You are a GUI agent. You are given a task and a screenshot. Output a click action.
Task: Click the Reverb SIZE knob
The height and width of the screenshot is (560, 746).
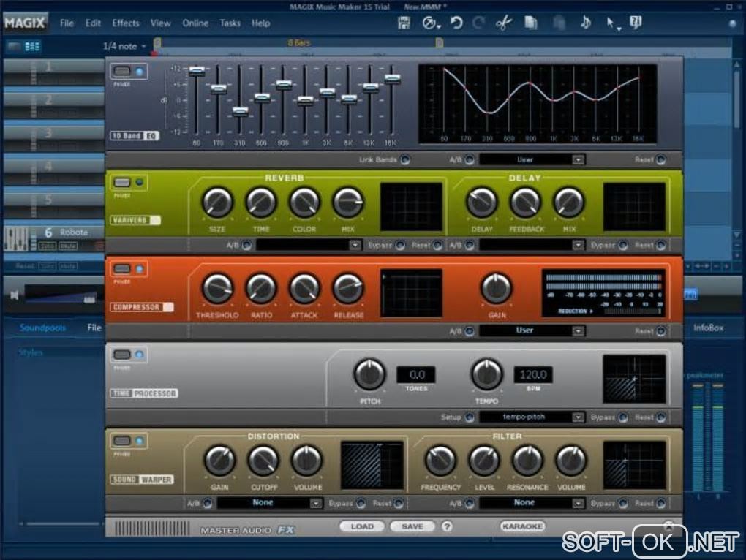pyautogui.click(x=217, y=202)
